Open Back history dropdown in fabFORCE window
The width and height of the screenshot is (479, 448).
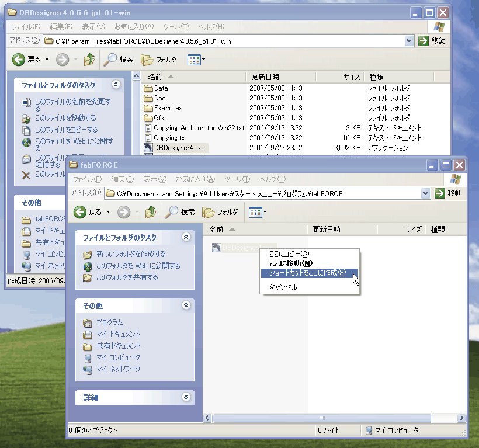click(109, 212)
